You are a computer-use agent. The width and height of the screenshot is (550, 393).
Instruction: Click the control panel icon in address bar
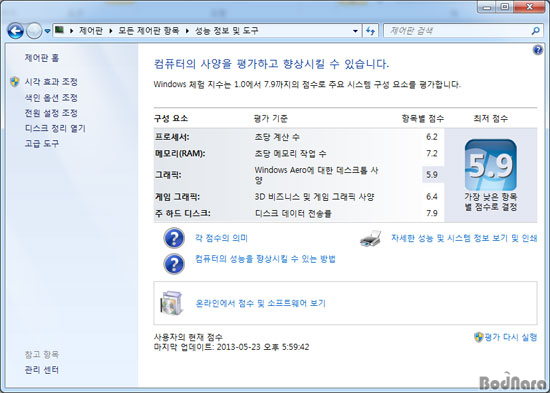(x=60, y=30)
